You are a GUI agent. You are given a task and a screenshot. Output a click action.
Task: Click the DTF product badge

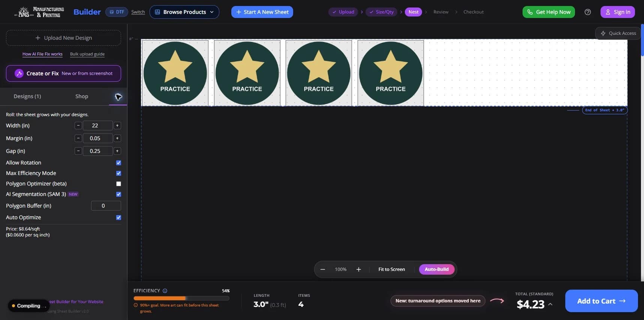coord(117,12)
